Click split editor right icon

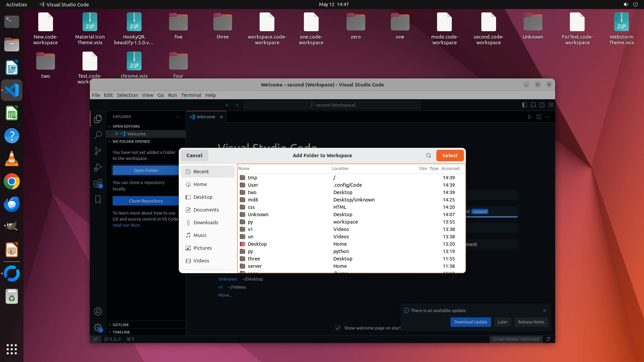pyautogui.click(x=539, y=117)
